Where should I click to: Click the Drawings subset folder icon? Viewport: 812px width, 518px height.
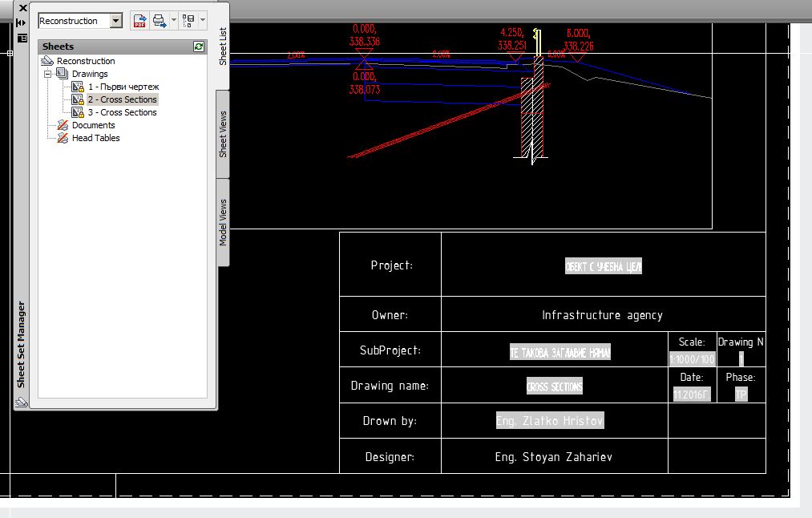point(63,74)
